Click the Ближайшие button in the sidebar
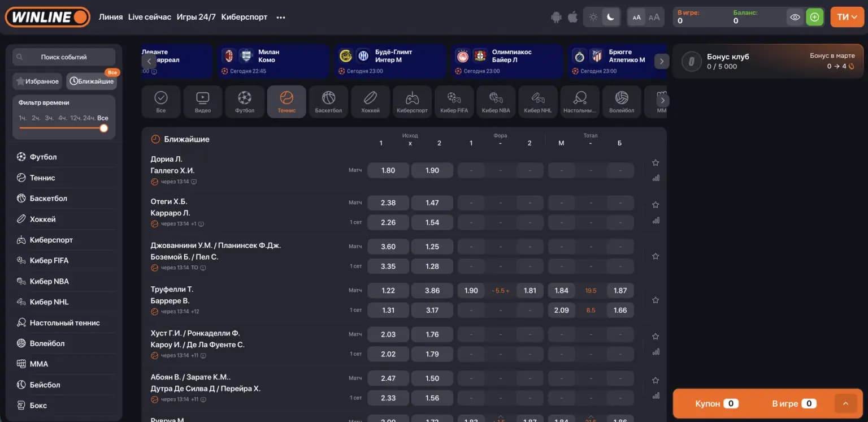868x422 pixels. 92,81
